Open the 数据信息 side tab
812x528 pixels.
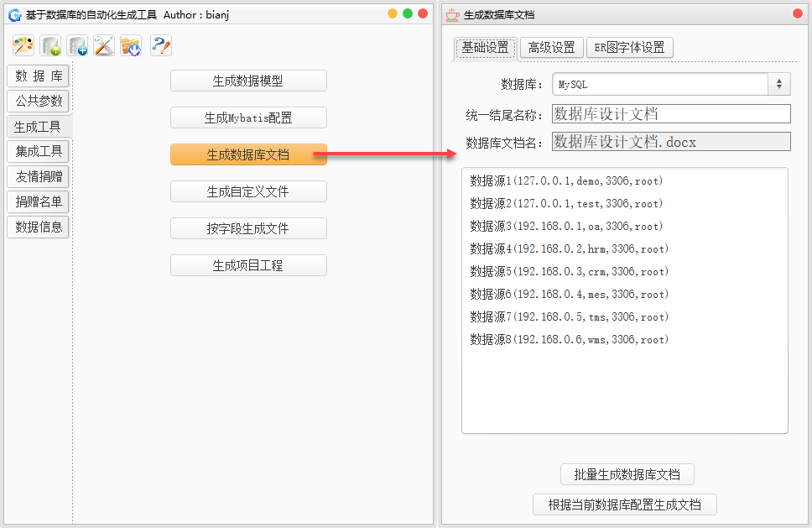38,227
